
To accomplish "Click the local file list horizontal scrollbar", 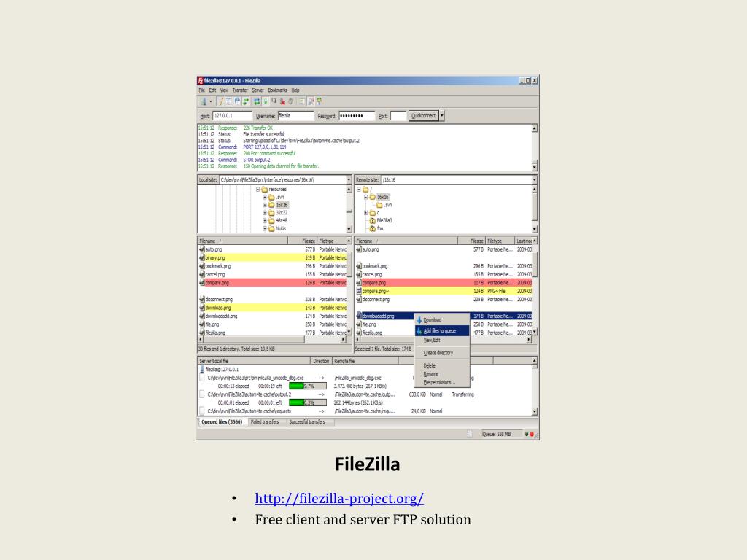I will [x=273, y=340].
